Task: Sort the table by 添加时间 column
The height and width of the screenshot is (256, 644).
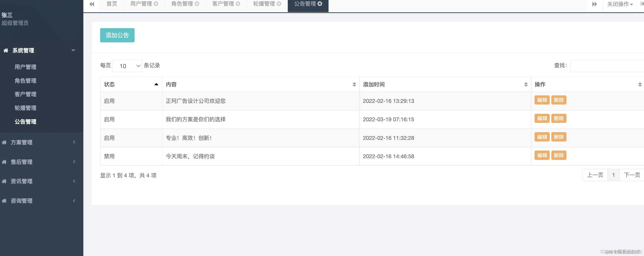Action: coord(526,84)
